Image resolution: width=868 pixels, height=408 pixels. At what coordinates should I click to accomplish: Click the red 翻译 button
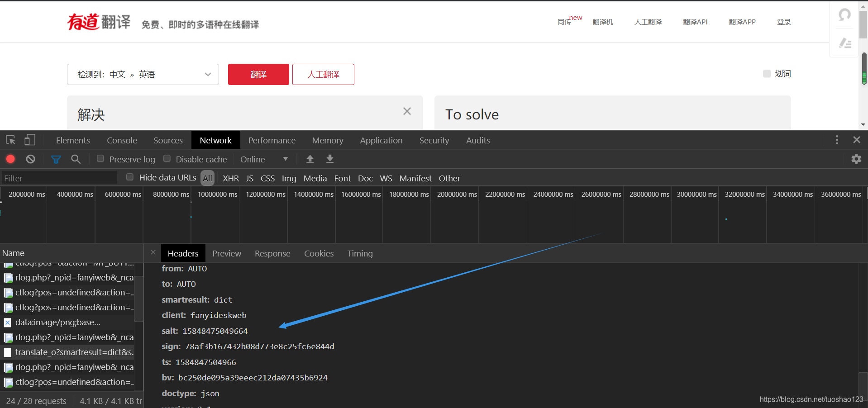[258, 74]
